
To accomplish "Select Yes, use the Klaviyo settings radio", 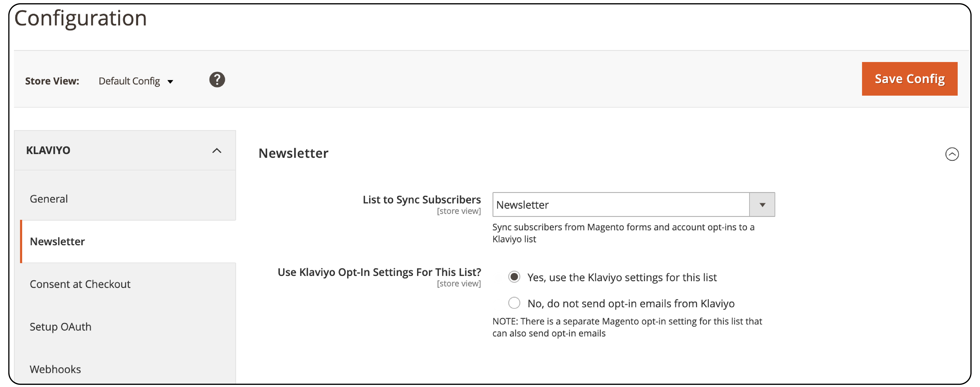I will click(514, 277).
